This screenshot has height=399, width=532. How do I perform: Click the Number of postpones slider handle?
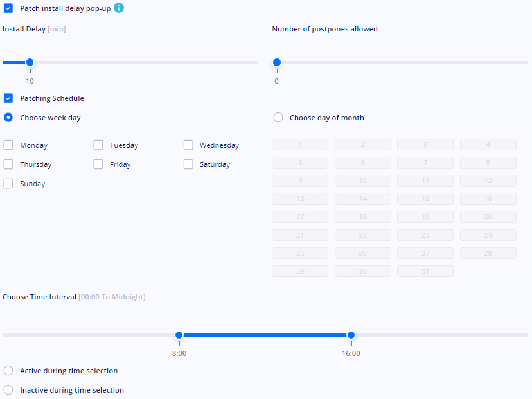coord(277,62)
